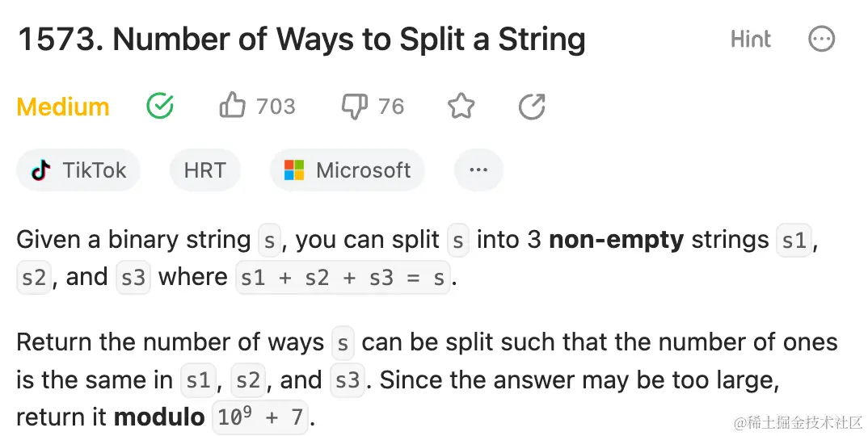Click the dislike count 76
The height and width of the screenshot is (436, 868).
coord(391,107)
